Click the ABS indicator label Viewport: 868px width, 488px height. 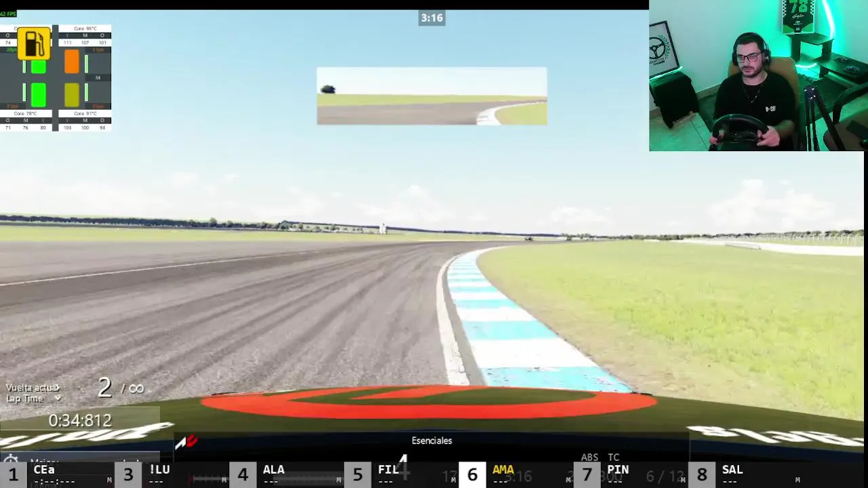[x=589, y=457]
